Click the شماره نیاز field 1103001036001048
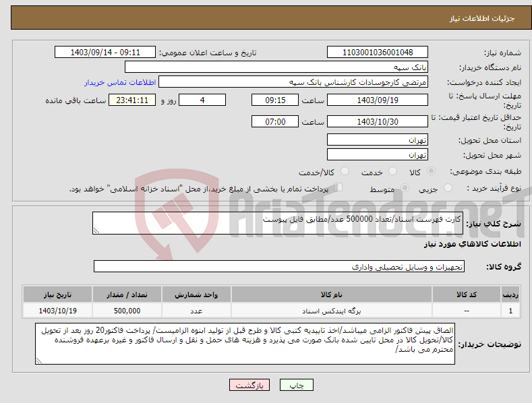The height and width of the screenshot is (403, 532). pyautogui.click(x=378, y=53)
